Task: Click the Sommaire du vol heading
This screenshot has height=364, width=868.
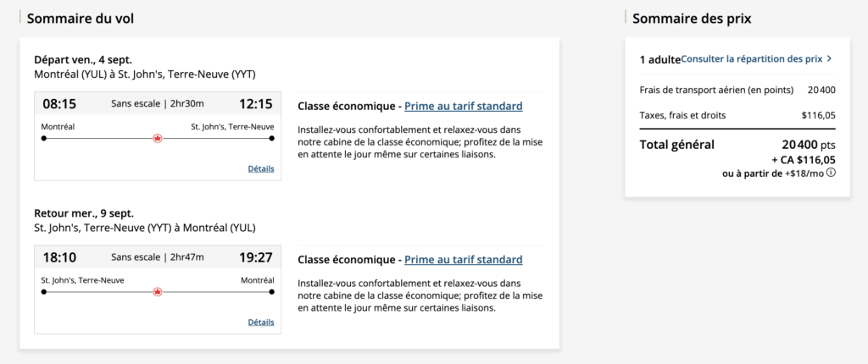Action: [x=80, y=18]
